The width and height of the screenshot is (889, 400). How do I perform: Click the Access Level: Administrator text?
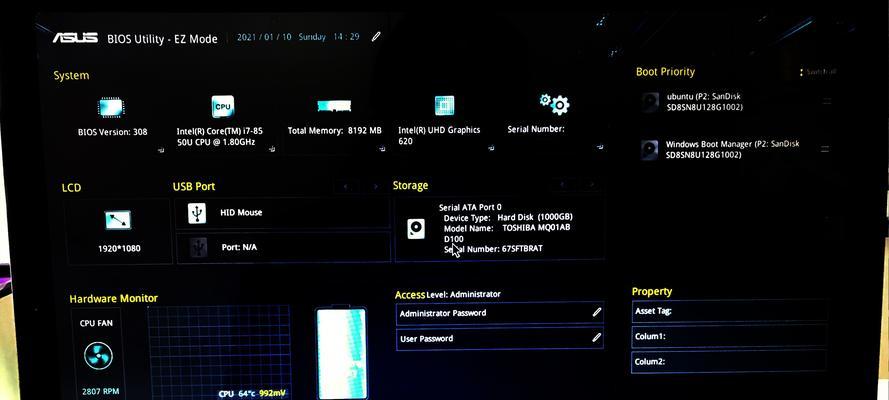pyautogui.click(x=448, y=295)
